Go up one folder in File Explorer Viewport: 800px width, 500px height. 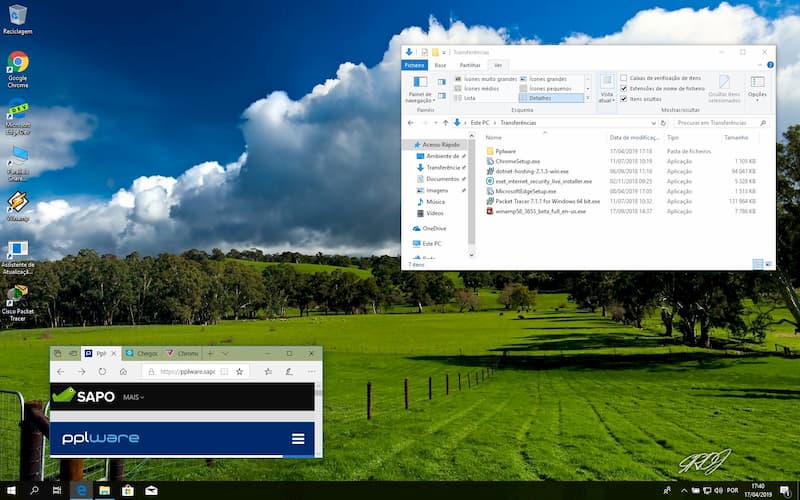[x=445, y=123]
